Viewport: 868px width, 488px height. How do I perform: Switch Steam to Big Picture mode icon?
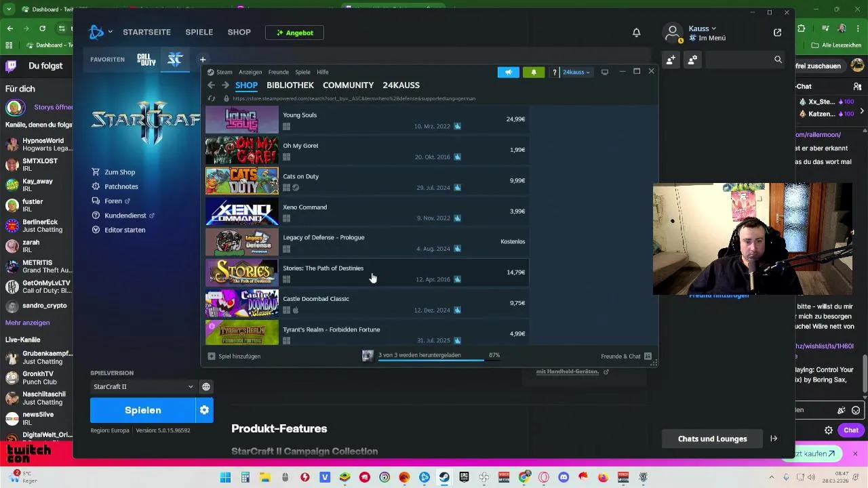click(605, 72)
